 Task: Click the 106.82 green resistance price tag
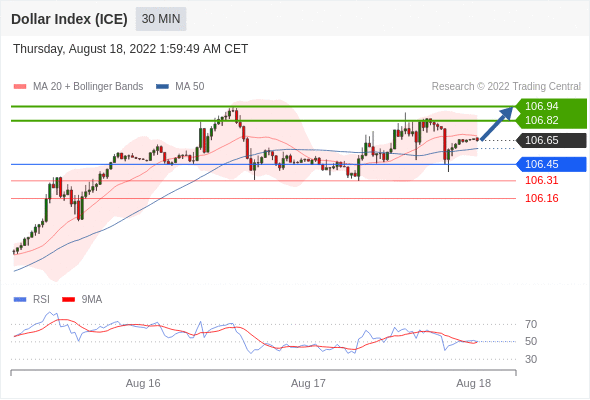click(x=541, y=120)
